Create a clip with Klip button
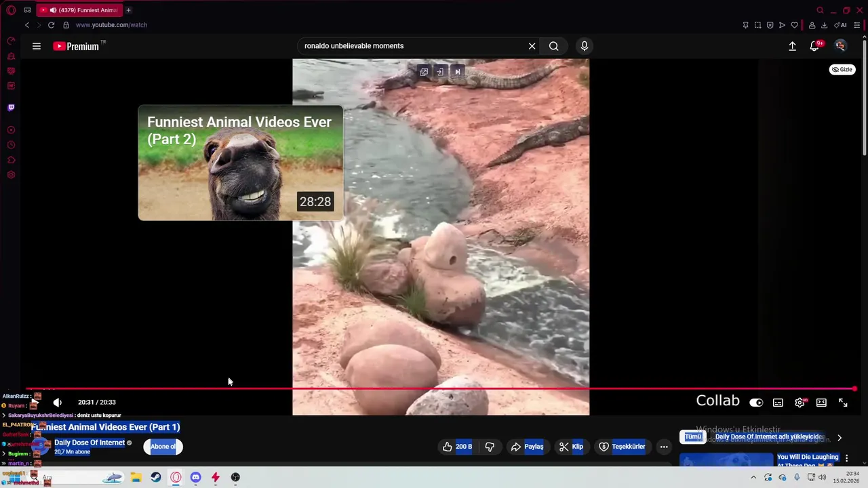 click(571, 447)
